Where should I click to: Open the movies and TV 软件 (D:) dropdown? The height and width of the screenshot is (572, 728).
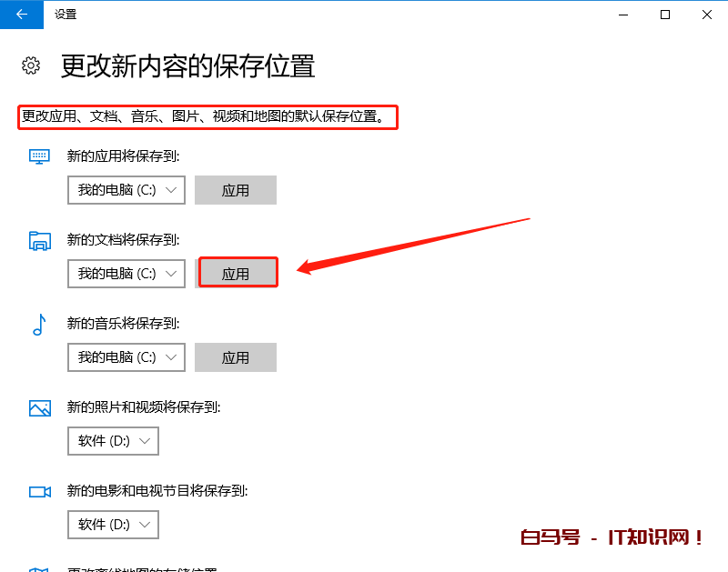click(x=114, y=525)
